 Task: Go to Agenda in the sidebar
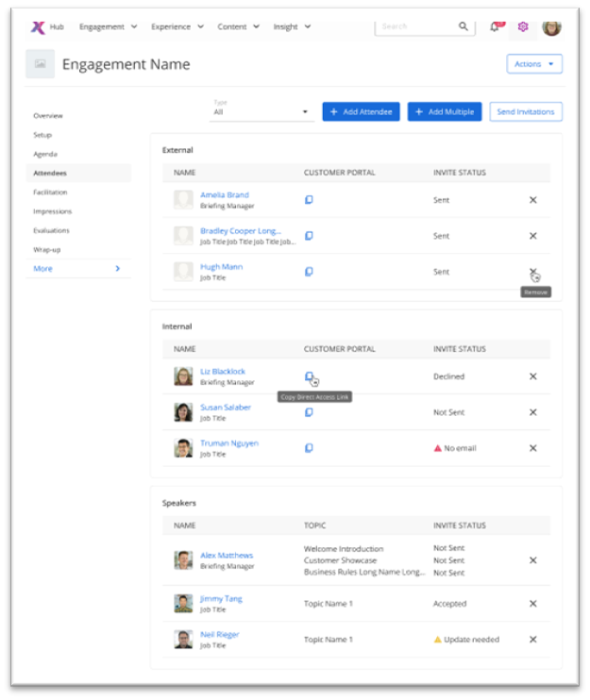tap(45, 154)
